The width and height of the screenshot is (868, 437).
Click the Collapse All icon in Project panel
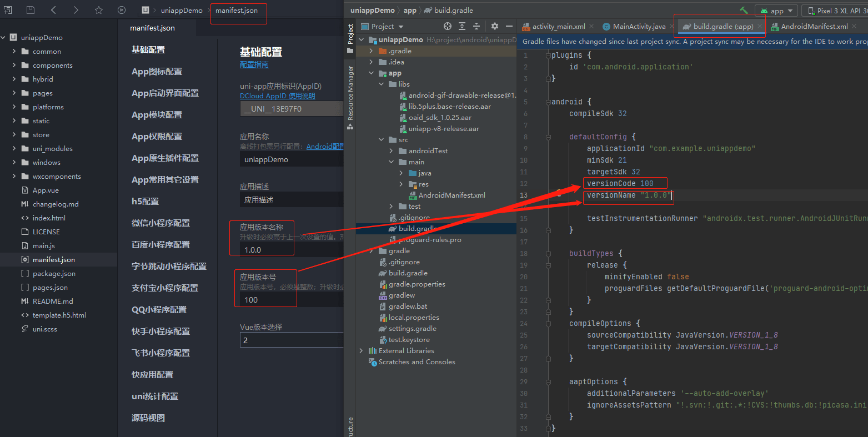(476, 26)
